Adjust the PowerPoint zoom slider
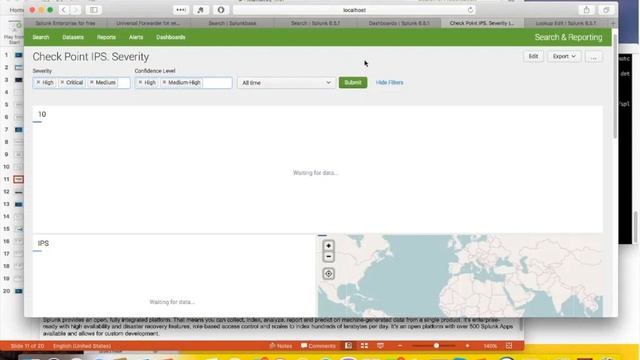Viewport: 640px width, 360px height. (436, 346)
